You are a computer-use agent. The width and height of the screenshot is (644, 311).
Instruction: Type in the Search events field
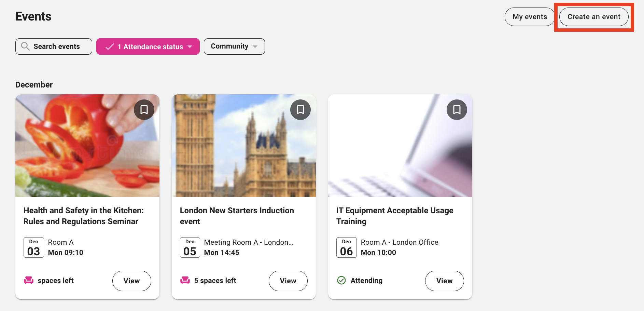point(57,46)
